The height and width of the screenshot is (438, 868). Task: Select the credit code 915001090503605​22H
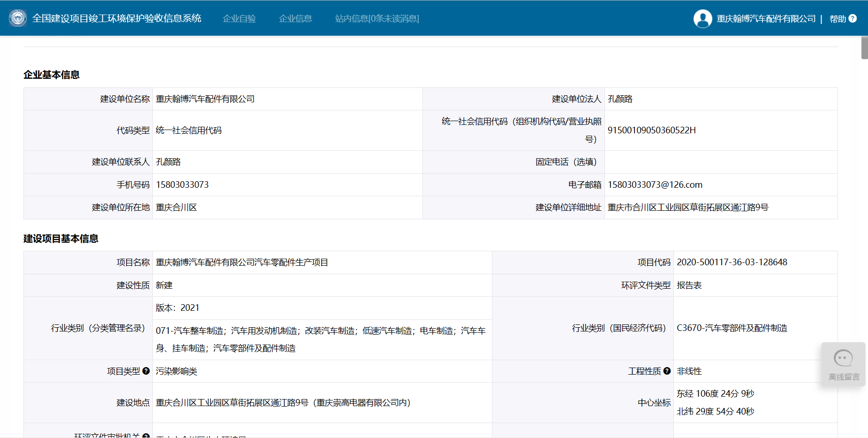click(651, 130)
